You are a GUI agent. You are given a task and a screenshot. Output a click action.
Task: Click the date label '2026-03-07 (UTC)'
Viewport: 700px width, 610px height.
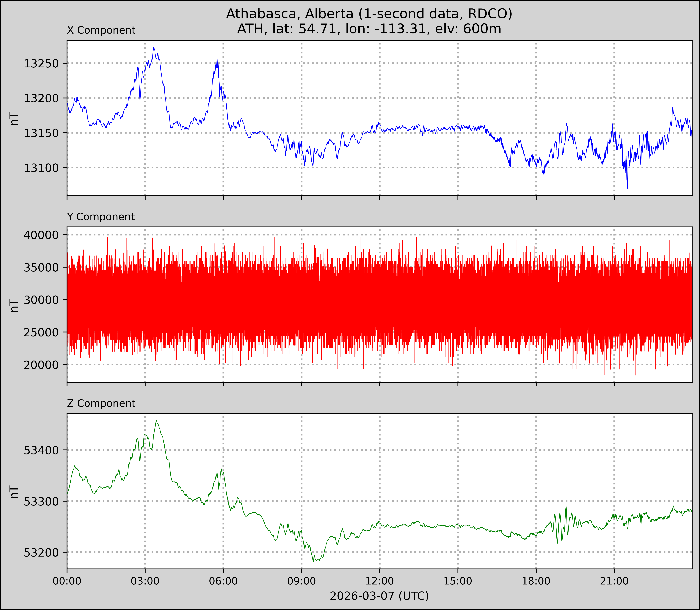(x=379, y=596)
